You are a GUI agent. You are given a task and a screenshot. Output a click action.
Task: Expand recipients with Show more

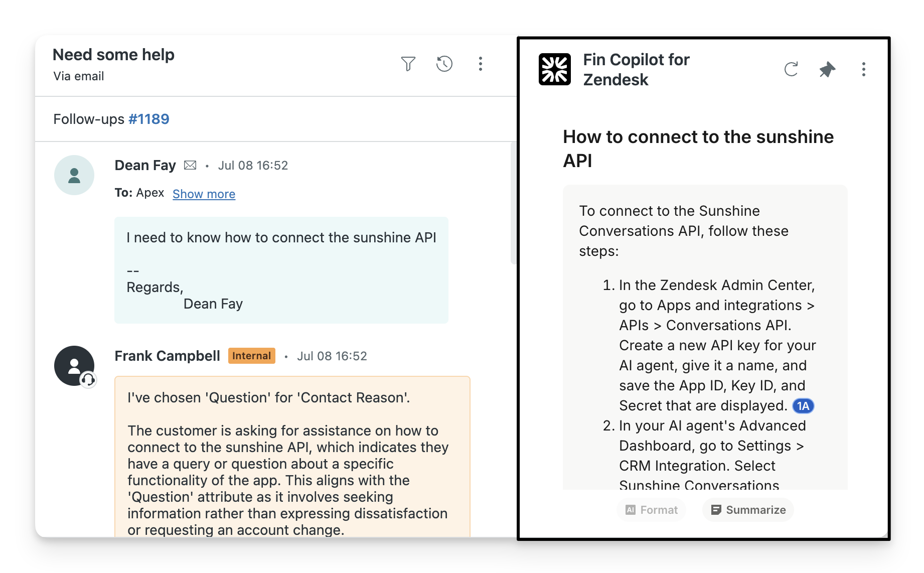pos(204,194)
